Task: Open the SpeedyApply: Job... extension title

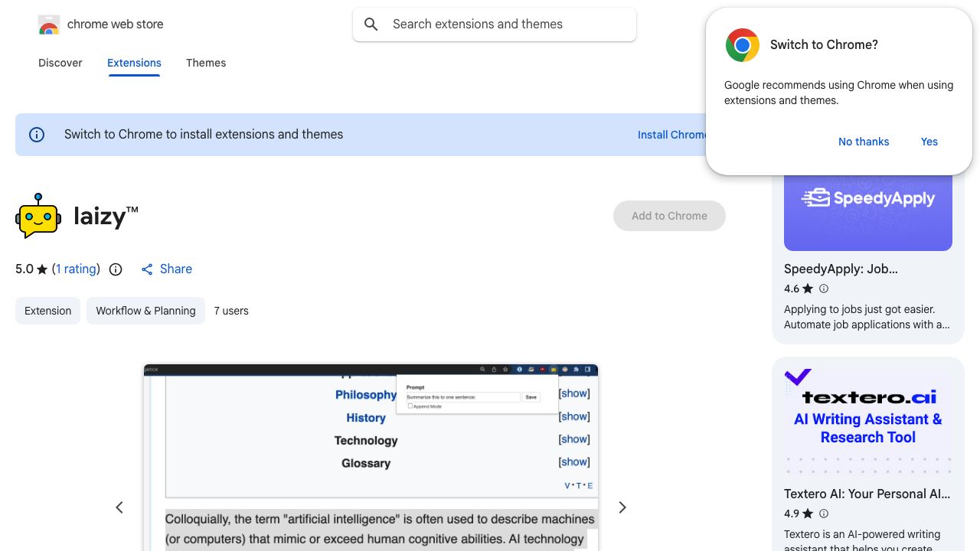Action: click(841, 269)
